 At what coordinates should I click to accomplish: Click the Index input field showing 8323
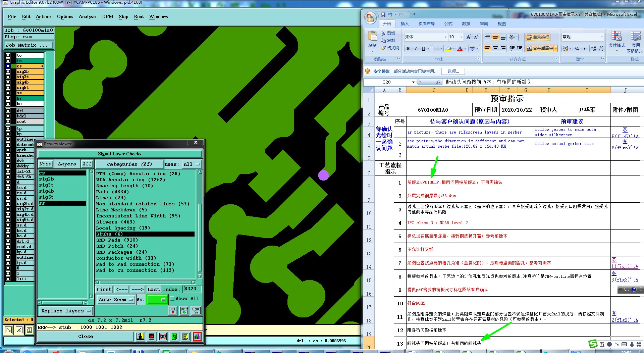(192, 289)
